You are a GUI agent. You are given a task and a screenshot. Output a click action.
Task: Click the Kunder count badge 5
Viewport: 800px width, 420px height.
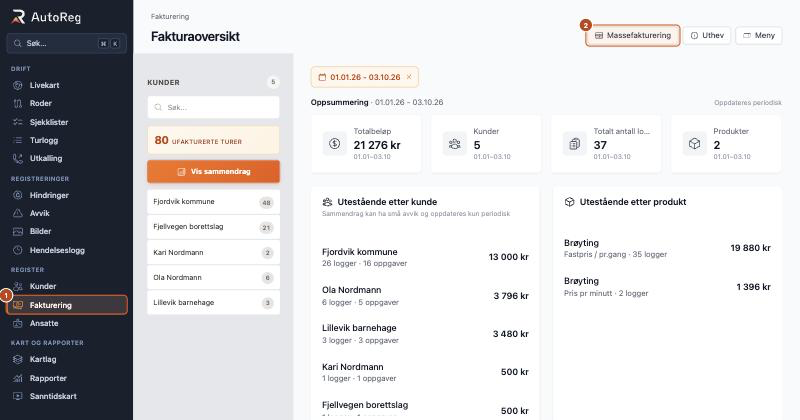[x=273, y=82]
